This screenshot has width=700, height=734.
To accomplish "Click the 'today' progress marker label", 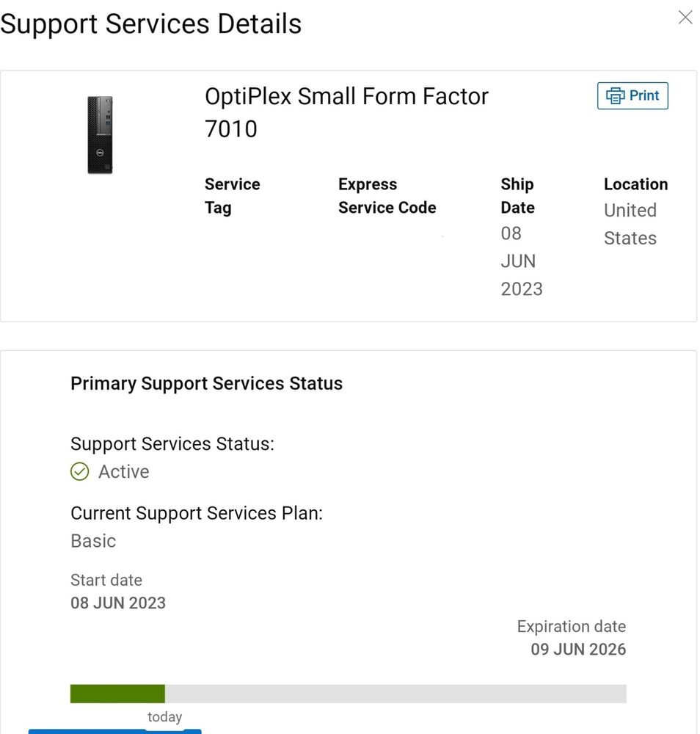I will tap(164, 717).
